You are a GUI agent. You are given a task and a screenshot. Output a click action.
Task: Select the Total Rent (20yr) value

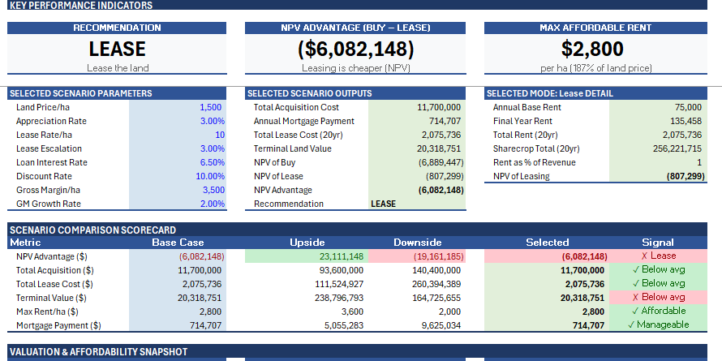click(658, 135)
